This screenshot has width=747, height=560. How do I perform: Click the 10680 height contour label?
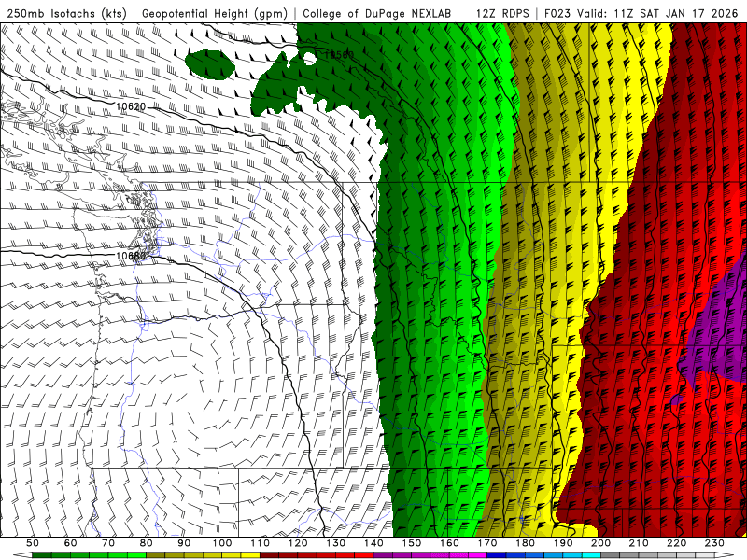131,256
